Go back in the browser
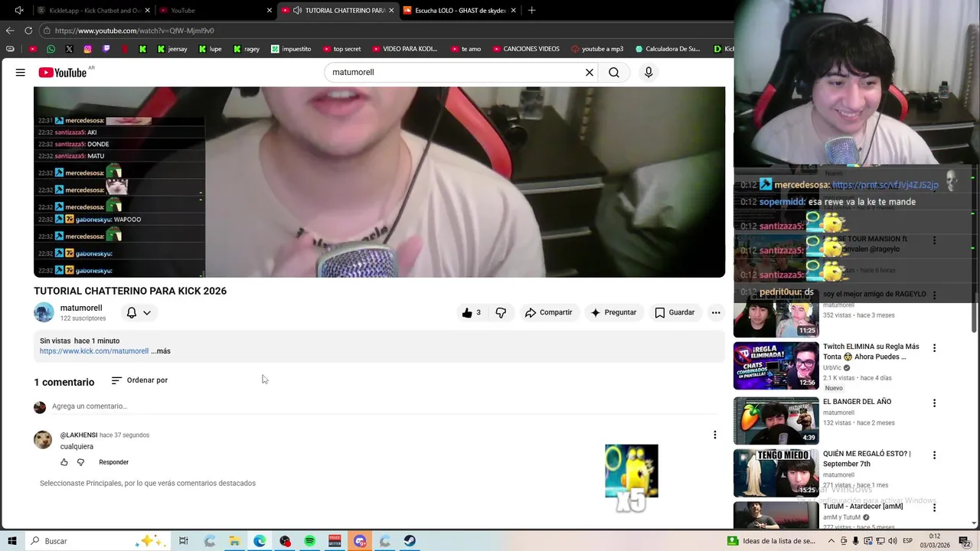This screenshot has height=551, width=980. (10, 31)
